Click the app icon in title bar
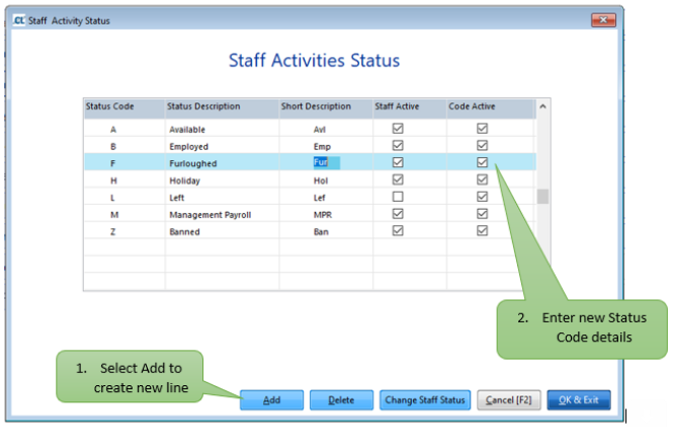Screen dimensions: 673x427 [19, 20]
